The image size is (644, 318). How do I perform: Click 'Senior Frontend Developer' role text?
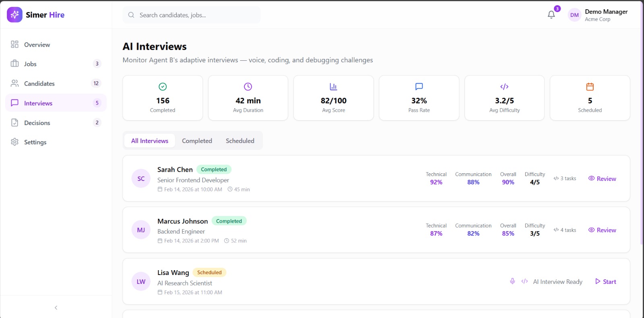(x=193, y=180)
